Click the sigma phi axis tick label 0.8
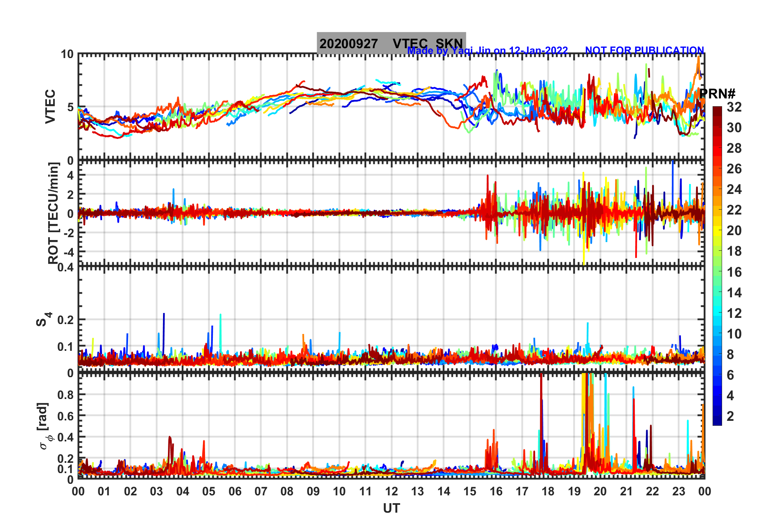Screen dimensions: 783x532 (x=65, y=394)
